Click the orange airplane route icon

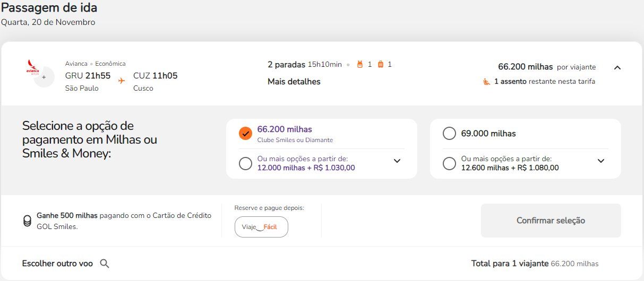pyautogui.click(x=122, y=81)
